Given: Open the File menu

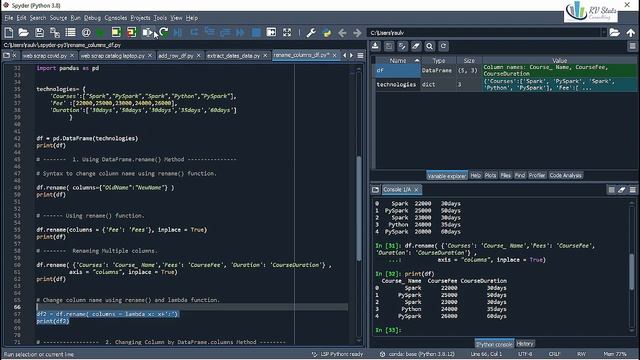Looking at the screenshot, I should click(9, 18).
